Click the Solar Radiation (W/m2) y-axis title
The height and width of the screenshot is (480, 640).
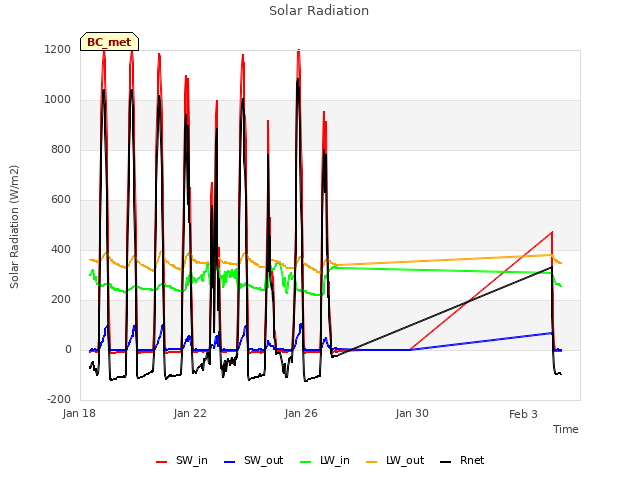point(14,227)
